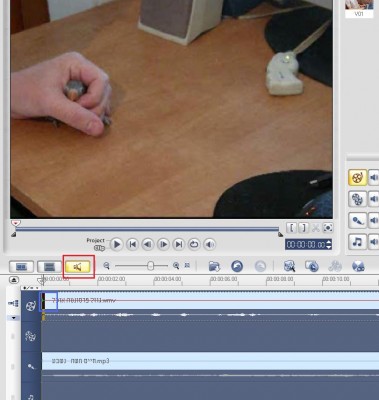Viewport: 379px width, 400px height.
Task: Select the wmv video clip in timeline
Action: [x=210, y=300]
